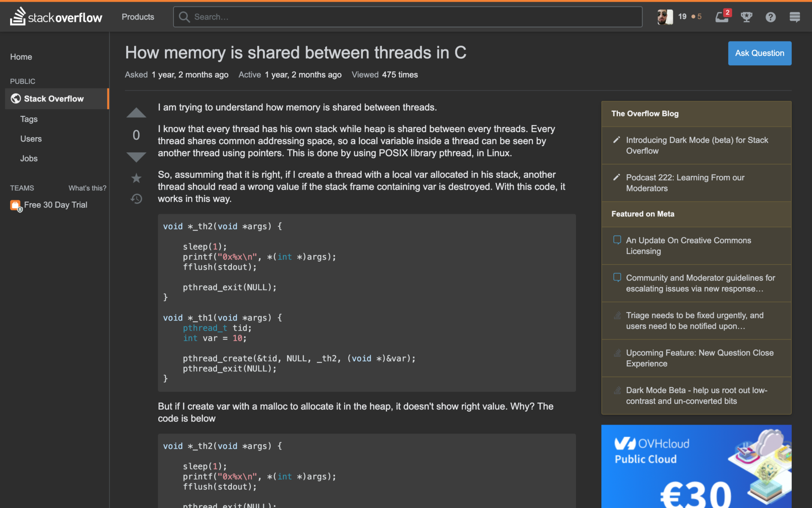The height and width of the screenshot is (508, 812).
Task: Click the search magnifier icon
Action: [x=184, y=17]
